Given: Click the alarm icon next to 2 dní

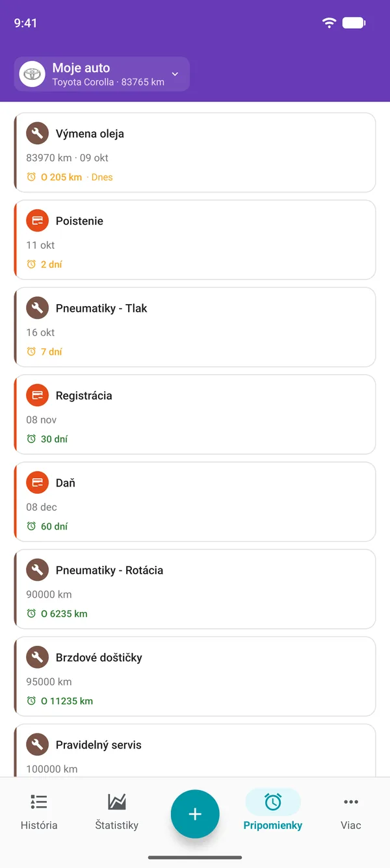Looking at the screenshot, I should click(31, 264).
